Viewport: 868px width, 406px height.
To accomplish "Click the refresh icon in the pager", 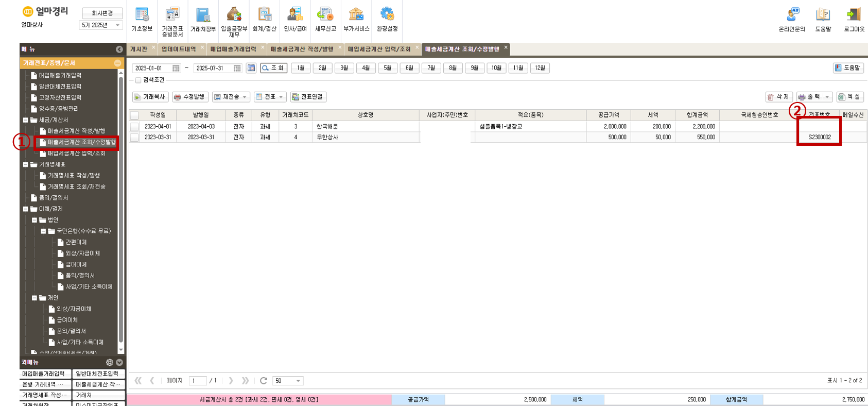I will pos(264,381).
